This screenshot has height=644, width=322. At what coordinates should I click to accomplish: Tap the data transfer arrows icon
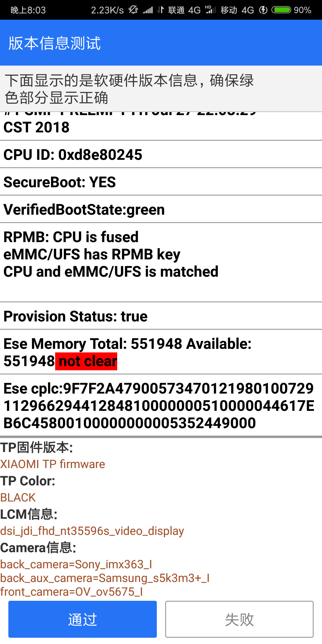click(160, 10)
